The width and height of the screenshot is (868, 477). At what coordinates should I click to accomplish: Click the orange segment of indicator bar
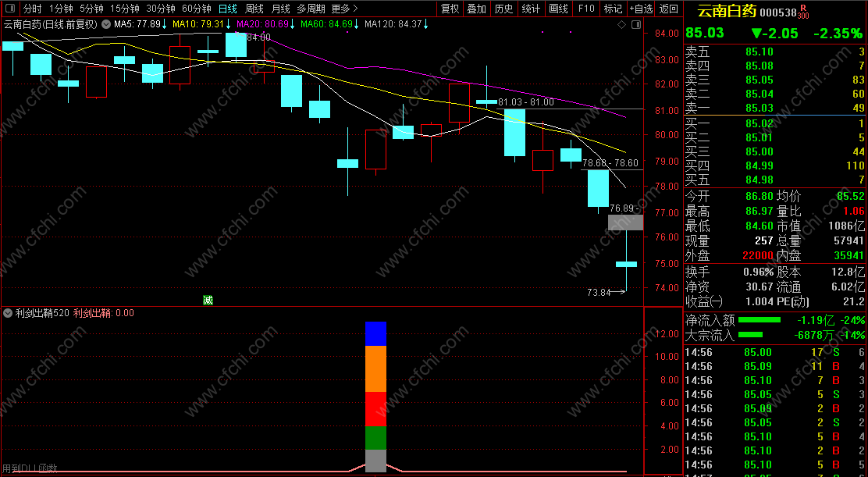pos(375,369)
